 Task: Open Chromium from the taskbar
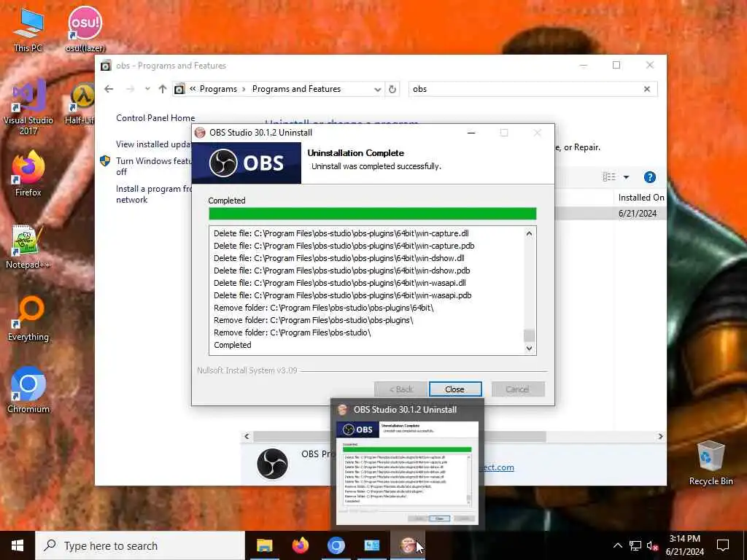336,545
